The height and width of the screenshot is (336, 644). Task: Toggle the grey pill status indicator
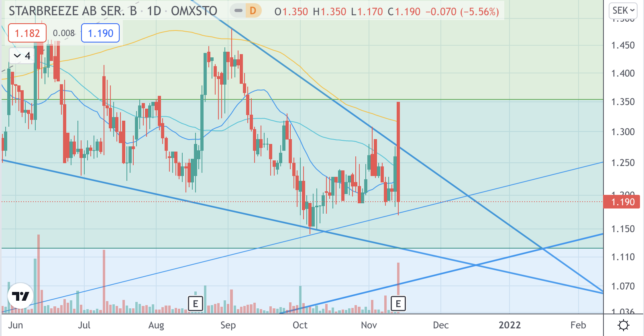pos(238,11)
